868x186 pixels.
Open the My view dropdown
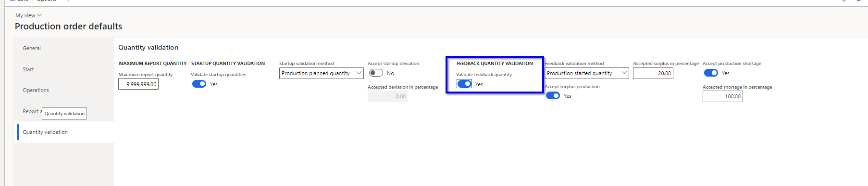(28, 15)
